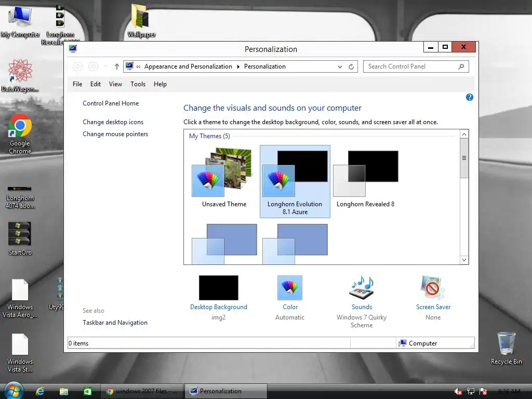Open the My Computer desktop icon
Image resolution: width=532 pixels, height=399 pixels.
click(x=20, y=21)
